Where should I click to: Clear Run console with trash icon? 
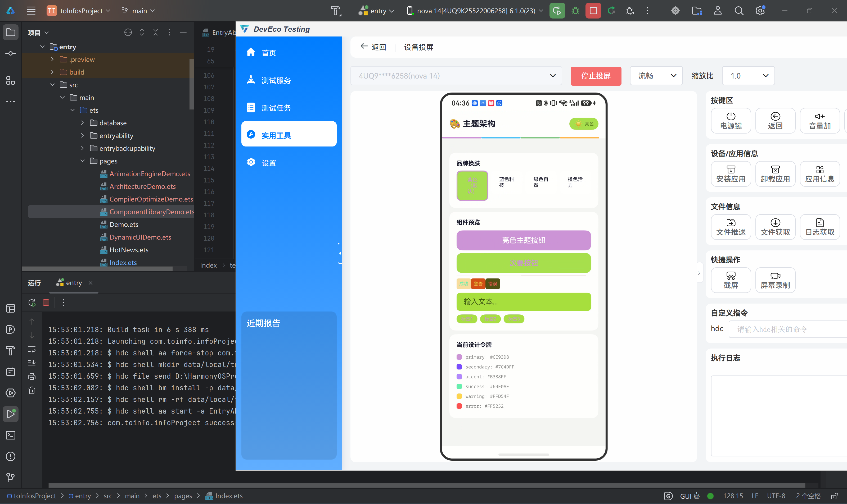point(31,390)
